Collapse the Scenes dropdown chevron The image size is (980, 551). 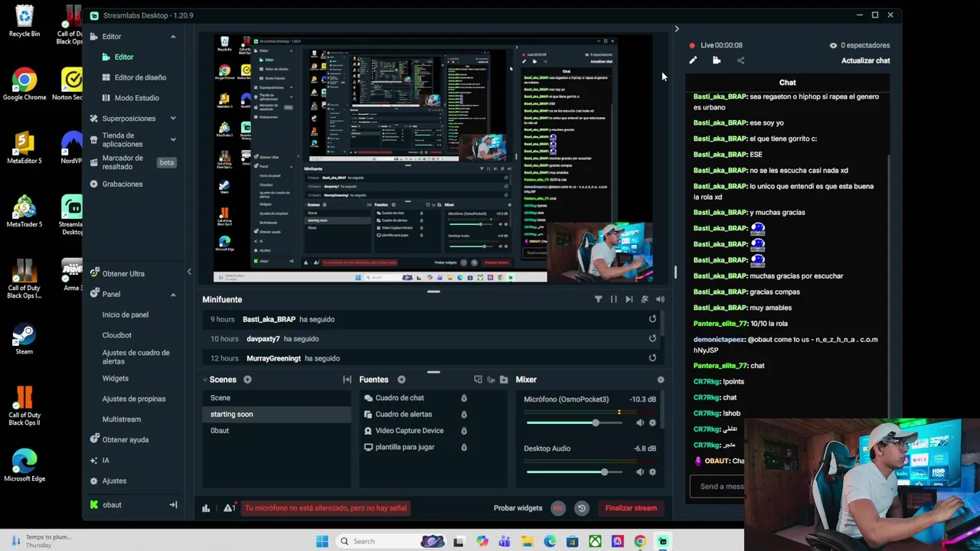pyautogui.click(x=205, y=380)
